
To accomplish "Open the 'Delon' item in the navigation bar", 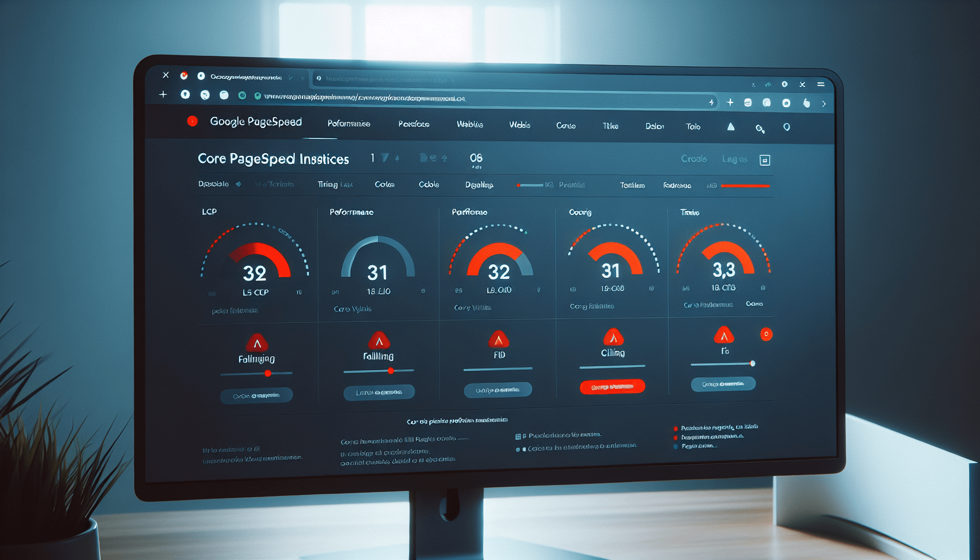I will (655, 126).
